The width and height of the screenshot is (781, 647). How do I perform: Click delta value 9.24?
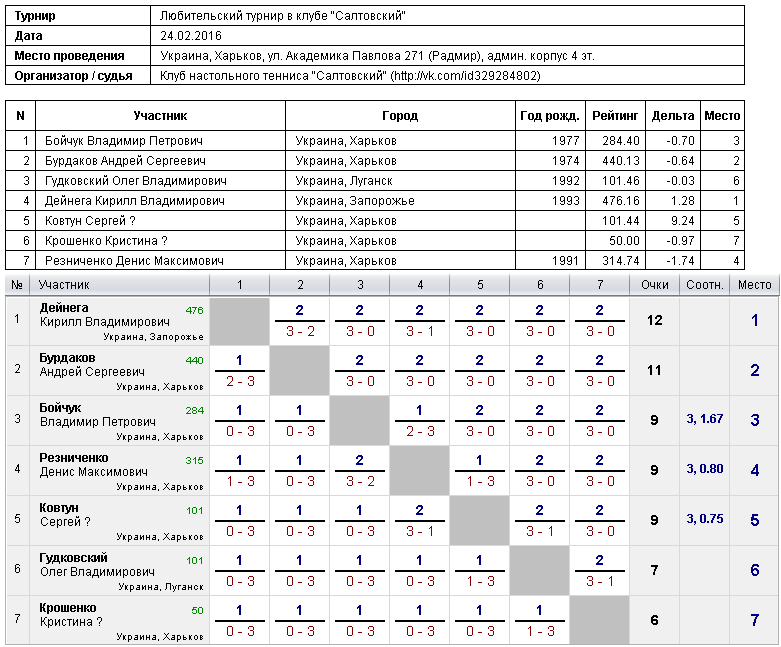[682, 221]
